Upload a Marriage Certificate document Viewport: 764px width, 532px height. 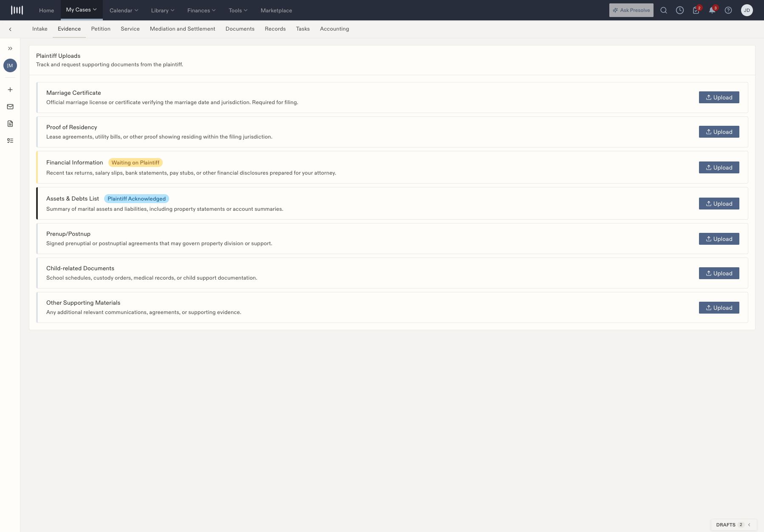coord(719,97)
